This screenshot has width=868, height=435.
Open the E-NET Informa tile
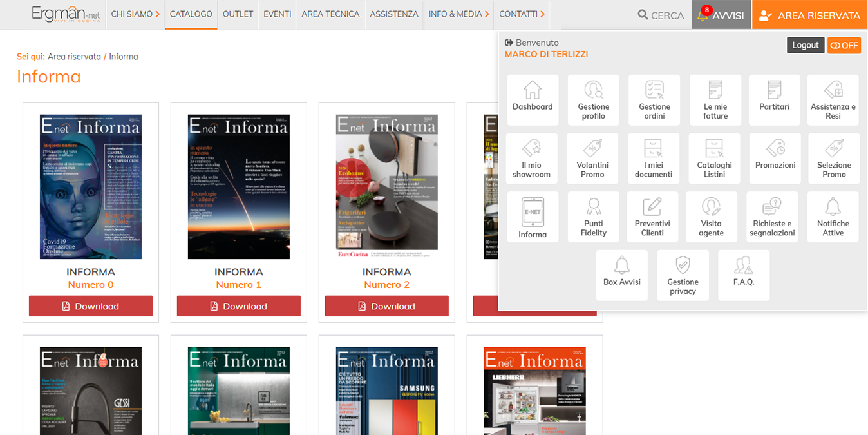533,217
